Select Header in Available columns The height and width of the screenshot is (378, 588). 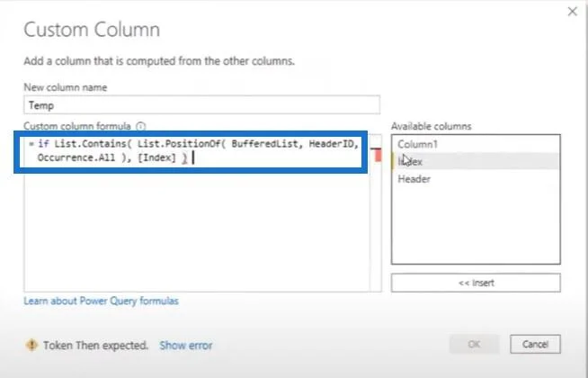[476, 179]
